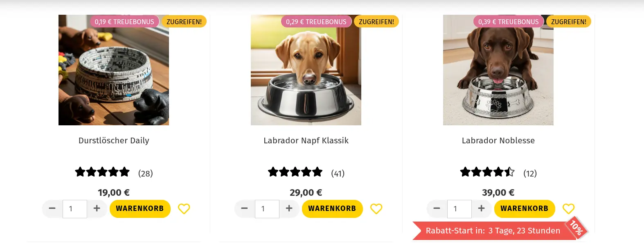The height and width of the screenshot is (249, 644).
Task: Open the Labrador Noblesse product title link
Action: tap(498, 140)
